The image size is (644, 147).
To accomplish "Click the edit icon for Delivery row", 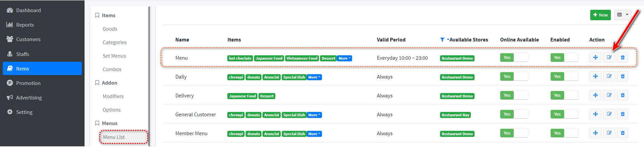I will tap(609, 95).
